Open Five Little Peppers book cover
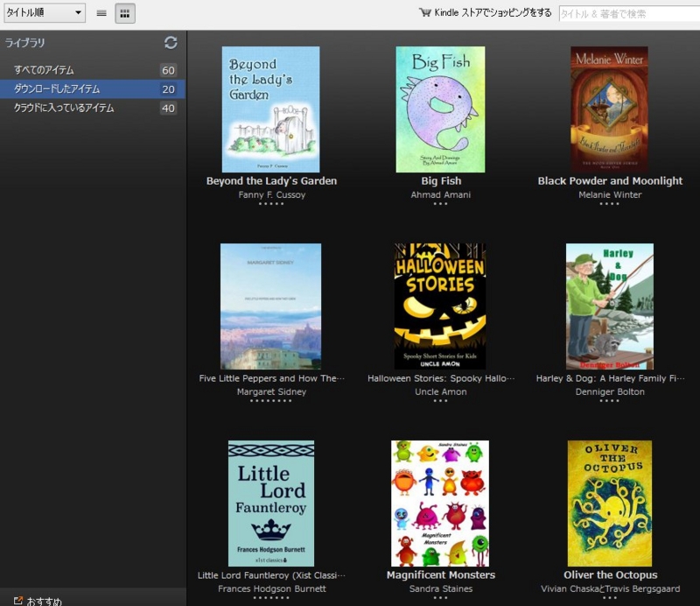The image size is (700, 606). pos(270,307)
